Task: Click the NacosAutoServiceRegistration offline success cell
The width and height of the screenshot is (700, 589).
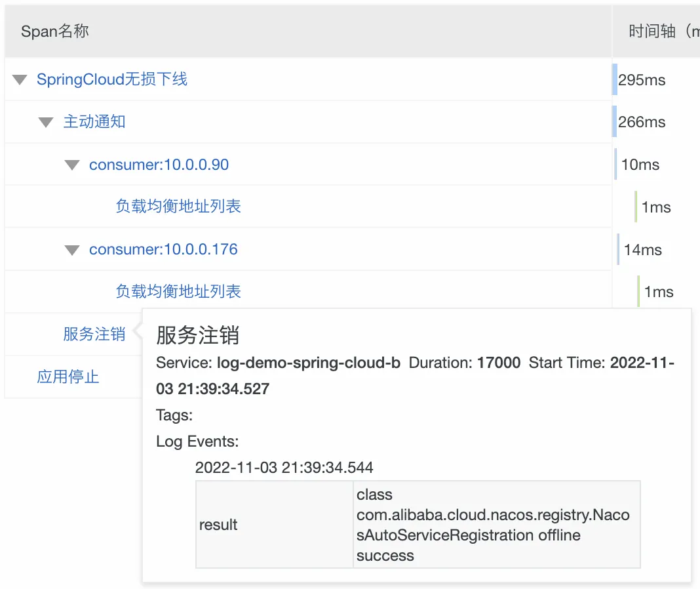Action: (497, 525)
